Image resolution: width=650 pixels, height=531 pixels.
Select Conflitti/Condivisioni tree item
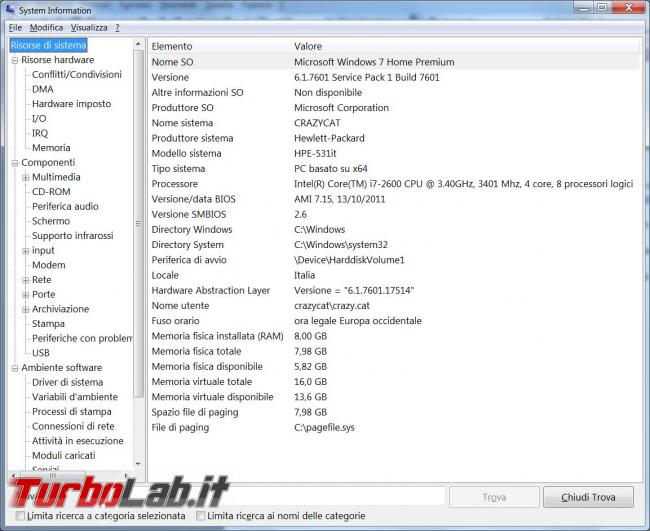[77, 75]
